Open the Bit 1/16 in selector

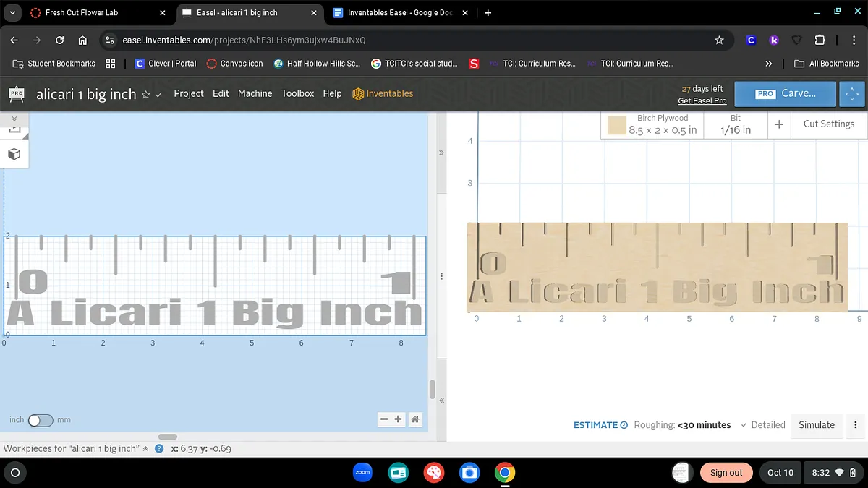[736, 124]
